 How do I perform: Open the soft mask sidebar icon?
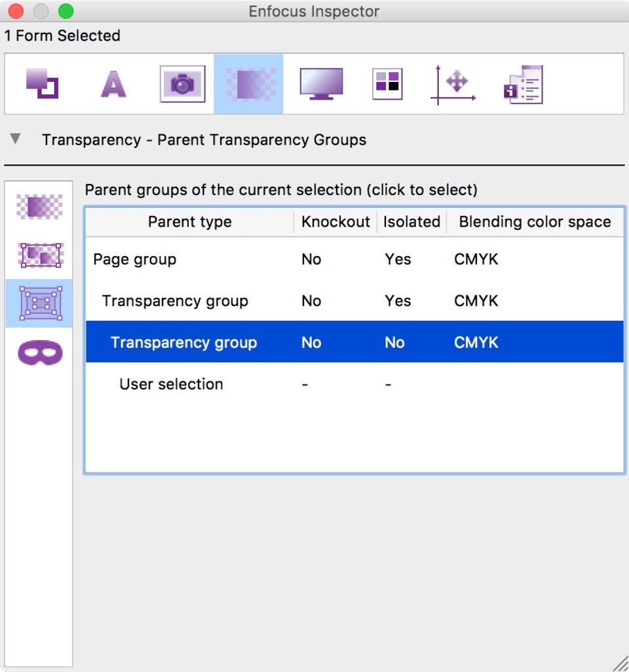coord(41,352)
